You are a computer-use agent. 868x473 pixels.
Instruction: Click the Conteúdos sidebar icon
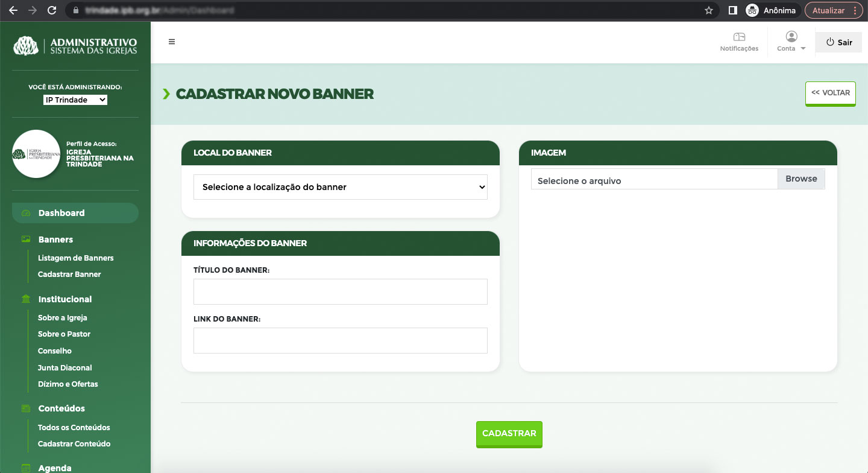click(26, 408)
